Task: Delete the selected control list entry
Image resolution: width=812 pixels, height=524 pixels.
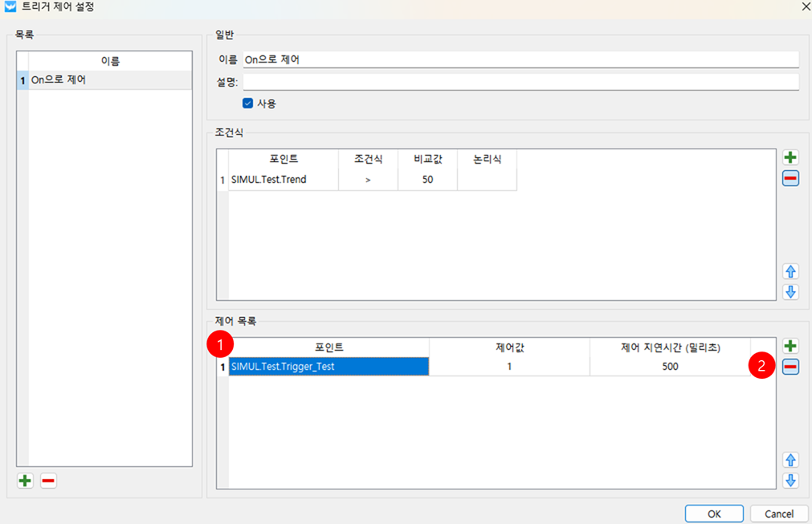Action: click(x=790, y=367)
